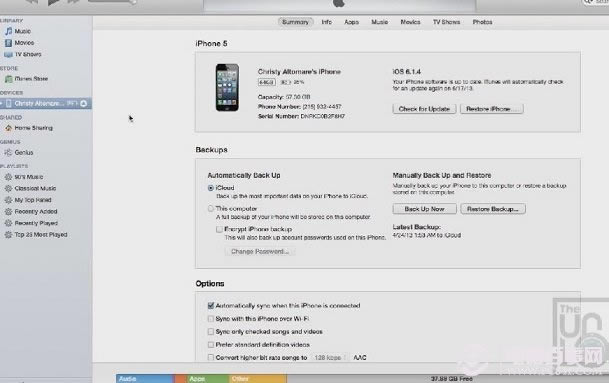Open the Genius atom icon
Viewport: 609px width, 383px height.
pos(8,153)
